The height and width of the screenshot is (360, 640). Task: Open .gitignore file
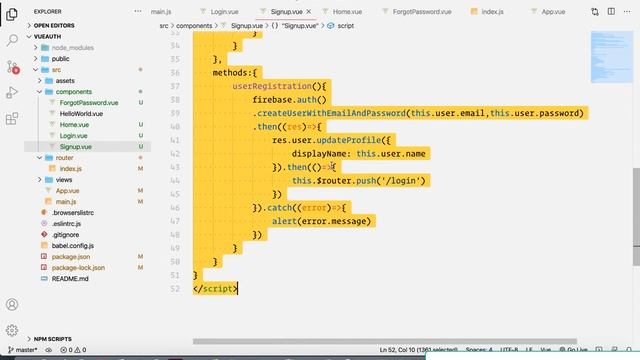[65, 235]
